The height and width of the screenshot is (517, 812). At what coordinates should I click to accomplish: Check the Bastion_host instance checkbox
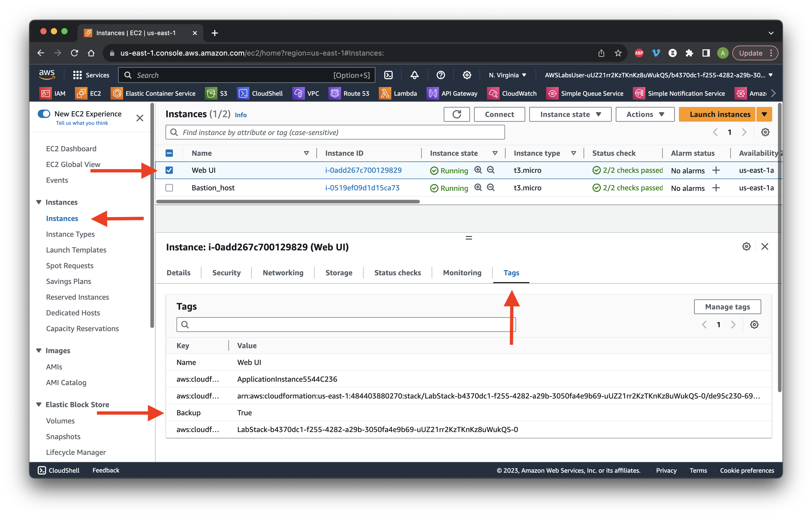(x=169, y=188)
